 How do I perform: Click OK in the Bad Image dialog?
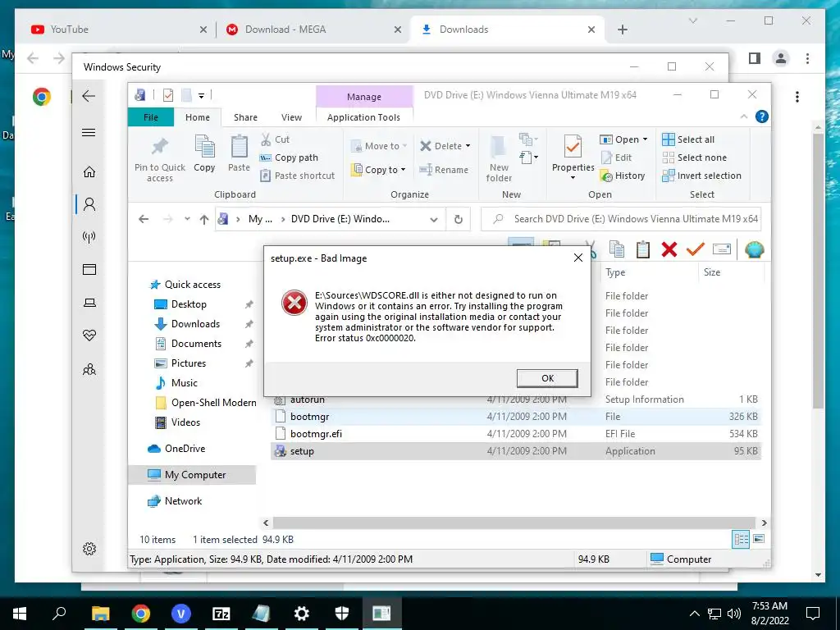[x=547, y=378]
